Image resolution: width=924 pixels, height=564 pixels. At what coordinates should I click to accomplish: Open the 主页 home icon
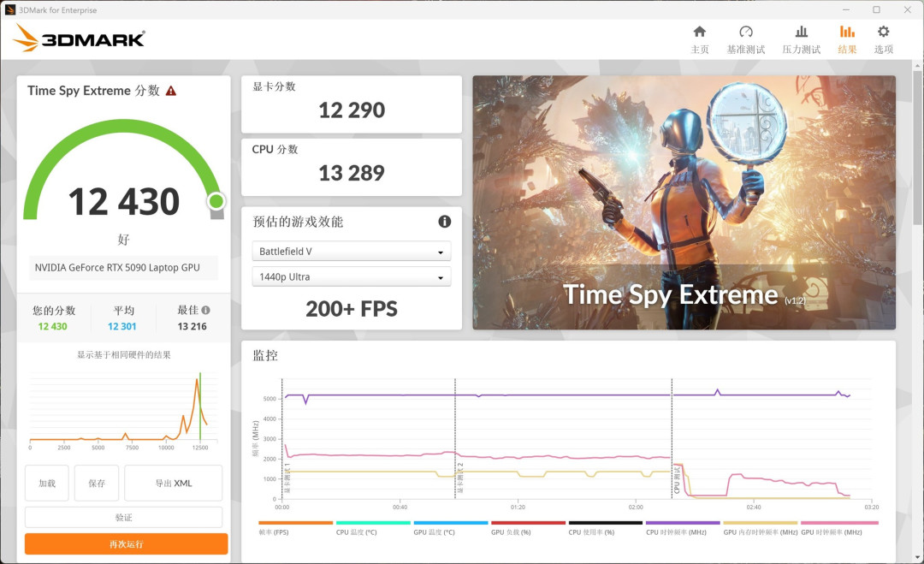700,31
